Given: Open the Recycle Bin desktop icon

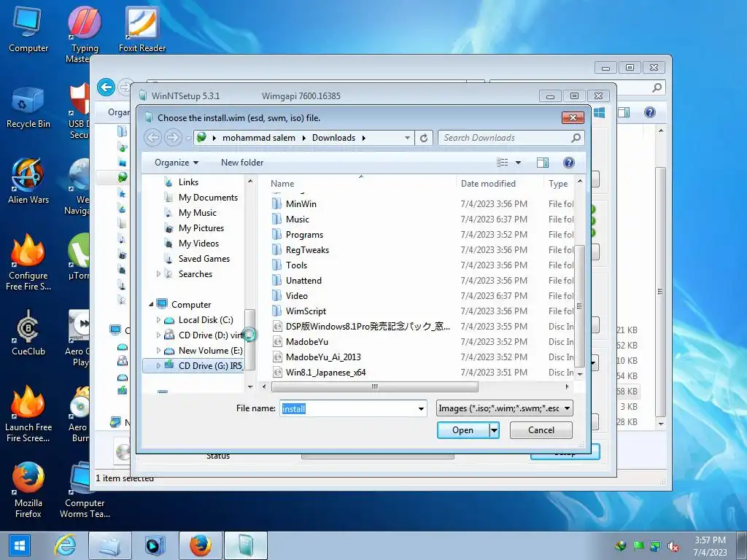Looking at the screenshot, I should (28, 108).
